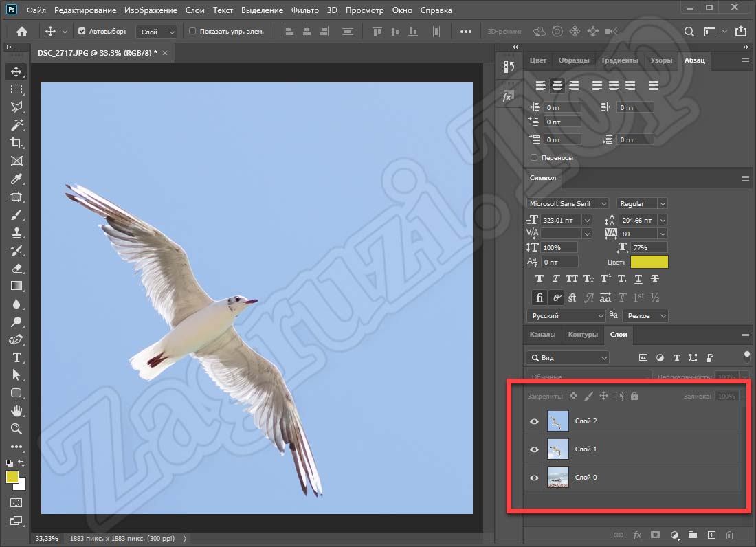Open the Русский language dropdown

pos(566,315)
